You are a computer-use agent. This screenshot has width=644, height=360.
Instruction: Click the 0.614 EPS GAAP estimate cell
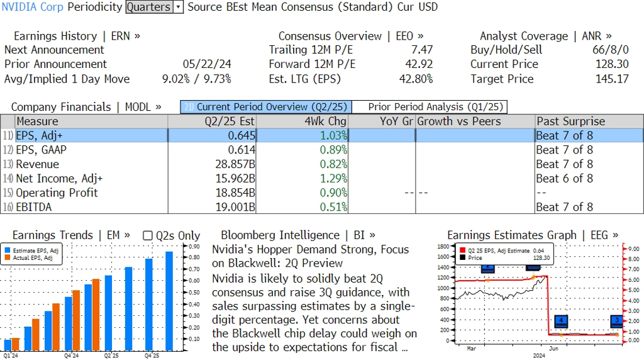tap(241, 150)
